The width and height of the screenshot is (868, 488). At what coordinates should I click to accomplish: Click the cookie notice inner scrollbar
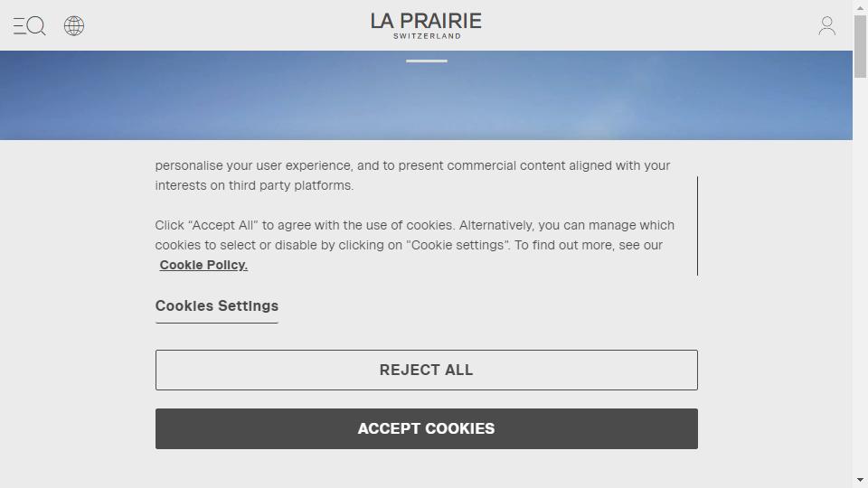(697, 226)
